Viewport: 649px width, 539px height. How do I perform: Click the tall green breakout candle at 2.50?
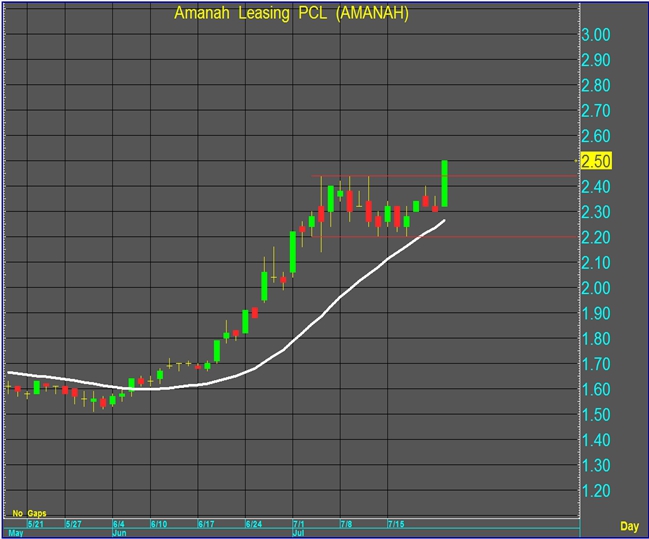pos(445,183)
